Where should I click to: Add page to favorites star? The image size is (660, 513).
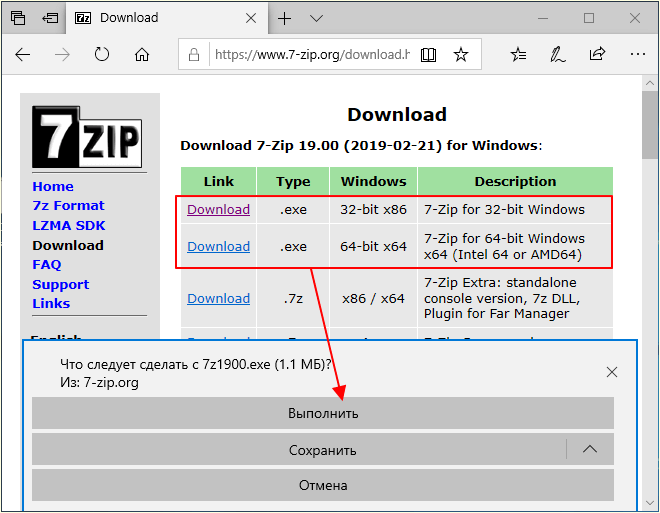(461, 55)
